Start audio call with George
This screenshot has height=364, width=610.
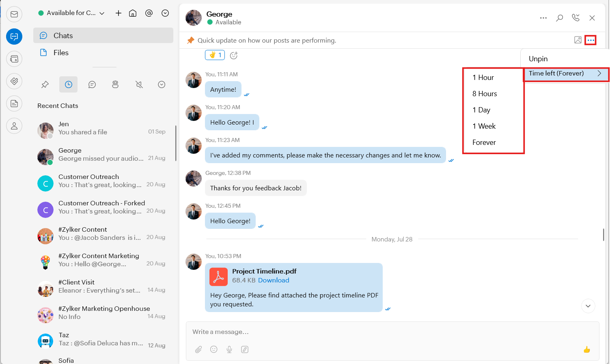point(576,18)
